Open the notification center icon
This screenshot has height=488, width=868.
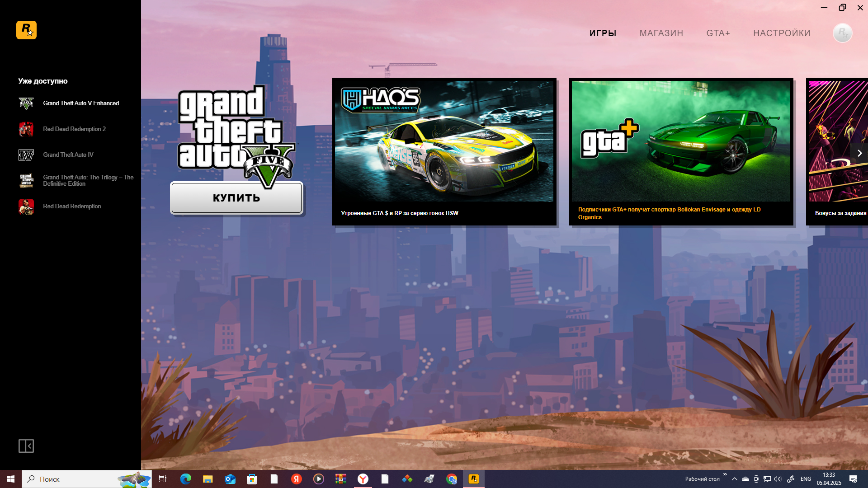(853, 479)
